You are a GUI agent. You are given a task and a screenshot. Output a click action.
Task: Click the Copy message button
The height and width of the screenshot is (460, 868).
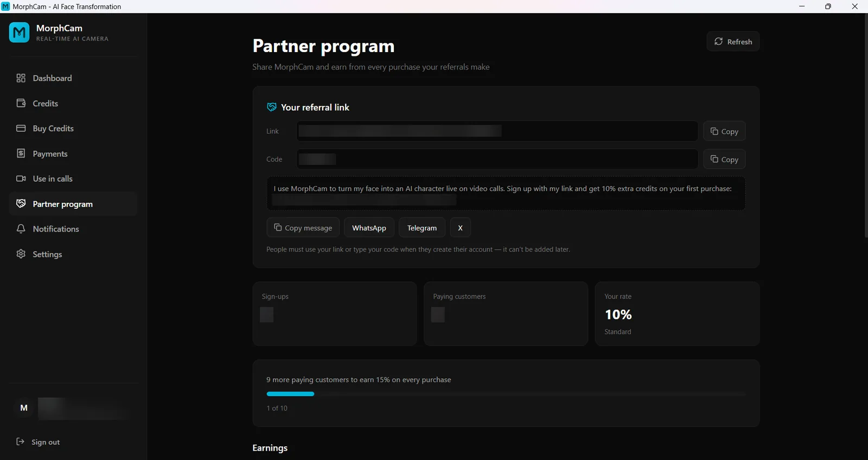click(x=303, y=228)
